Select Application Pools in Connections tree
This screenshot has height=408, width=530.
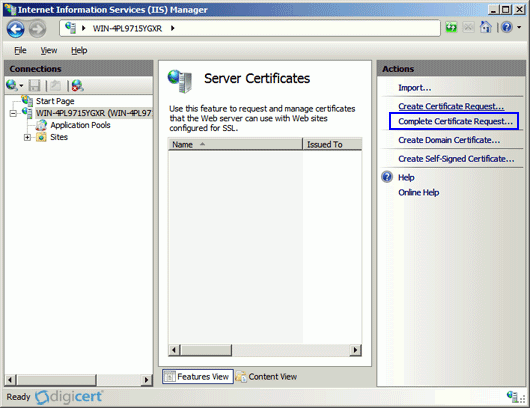pyautogui.click(x=80, y=125)
